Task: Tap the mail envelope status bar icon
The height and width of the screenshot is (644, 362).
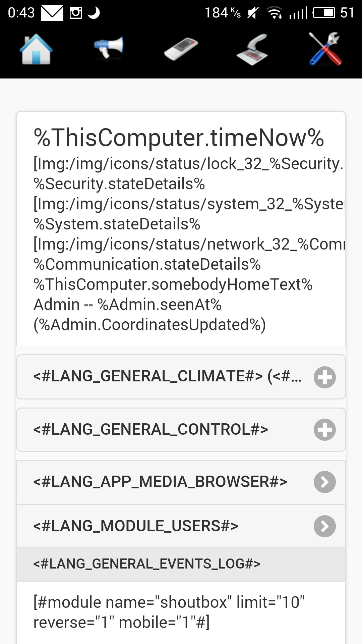Action: tap(52, 13)
